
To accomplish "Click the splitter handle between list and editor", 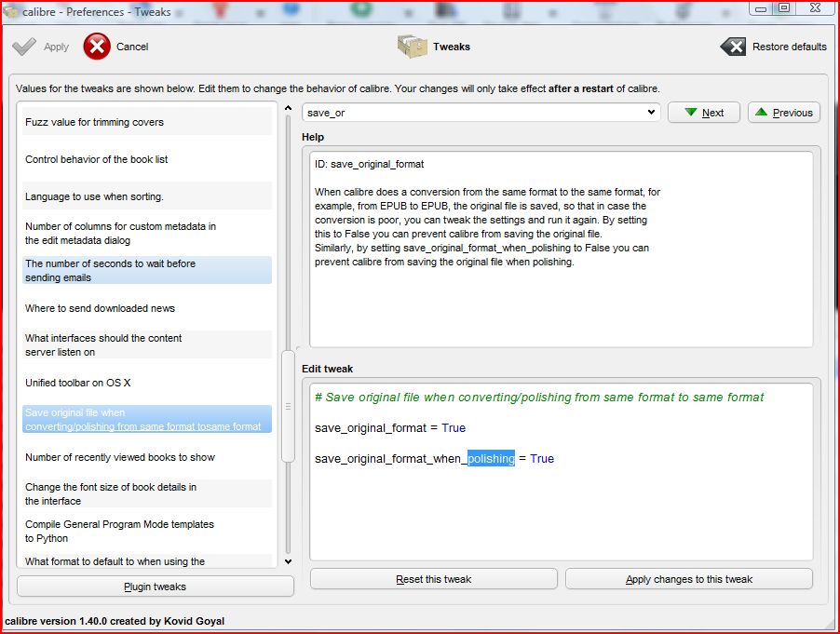I will pos(298,347).
